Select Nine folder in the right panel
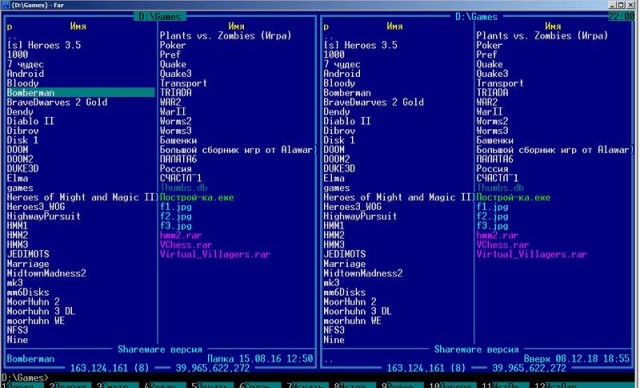The height and width of the screenshot is (388, 640). tap(333, 340)
